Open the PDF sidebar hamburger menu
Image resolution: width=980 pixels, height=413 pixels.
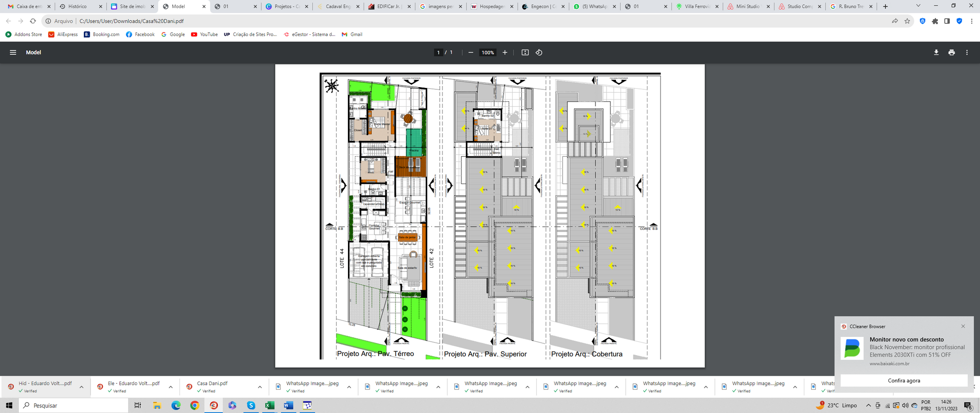tap(13, 52)
